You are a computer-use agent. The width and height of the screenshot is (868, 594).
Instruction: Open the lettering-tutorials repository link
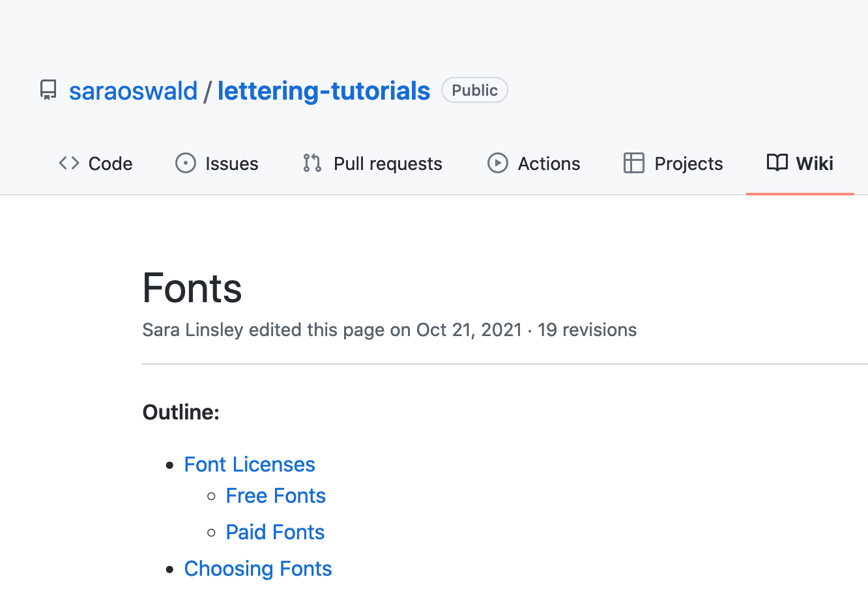[x=324, y=91]
